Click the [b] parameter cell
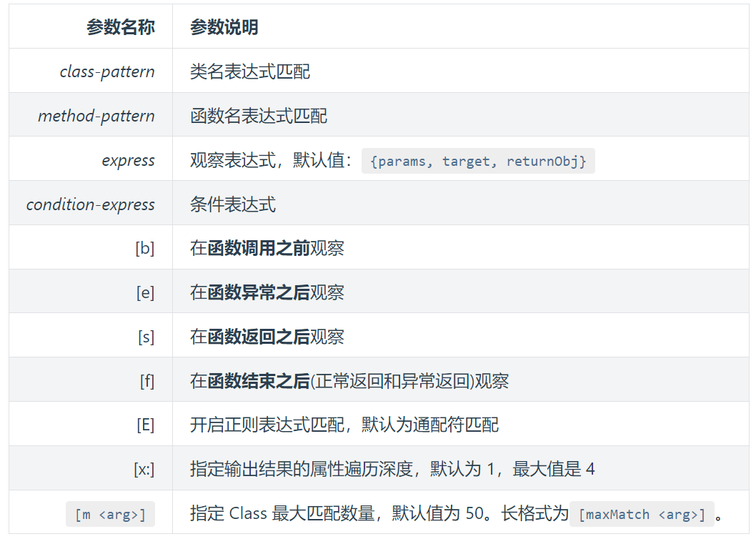The height and width of the screenshot is (539, 756). (x=144, y=248)
